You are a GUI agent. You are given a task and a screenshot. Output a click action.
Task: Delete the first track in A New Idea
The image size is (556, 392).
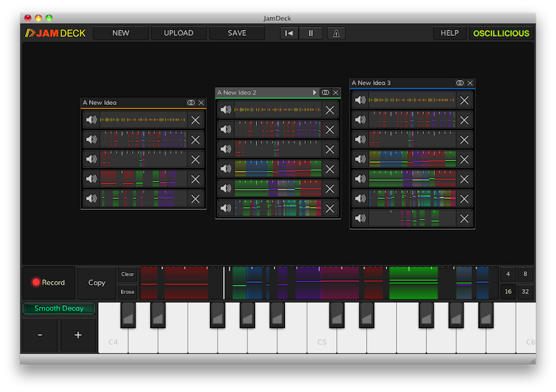tap(195, 120)
